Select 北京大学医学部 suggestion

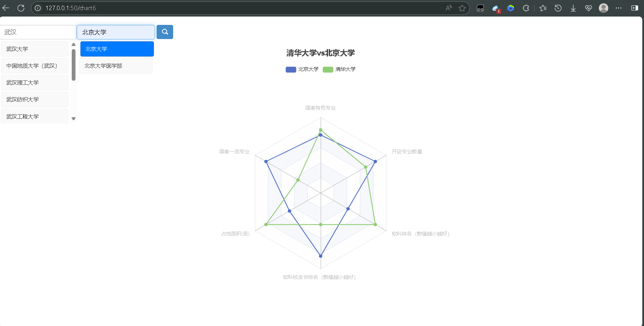[116, 66]
